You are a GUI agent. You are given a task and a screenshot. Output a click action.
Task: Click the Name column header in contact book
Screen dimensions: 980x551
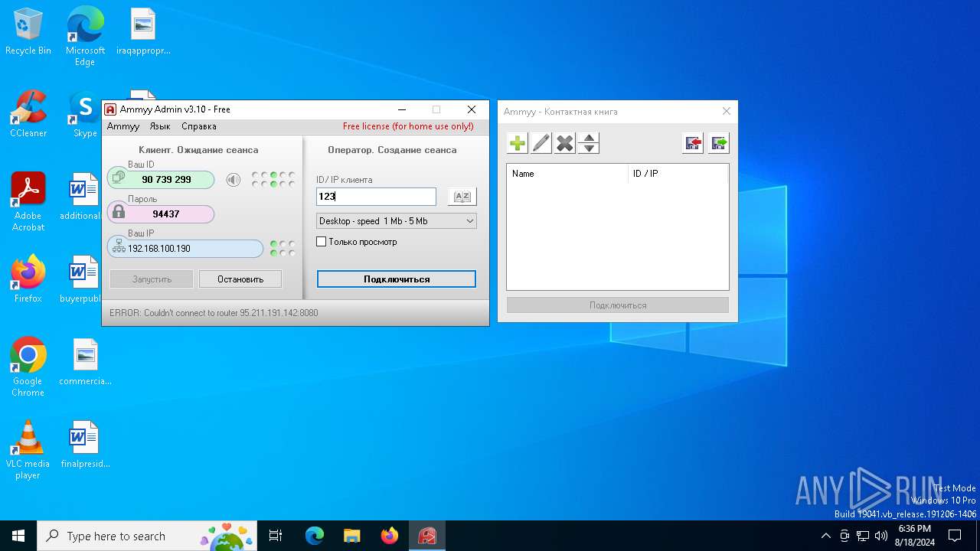(567, 174)
